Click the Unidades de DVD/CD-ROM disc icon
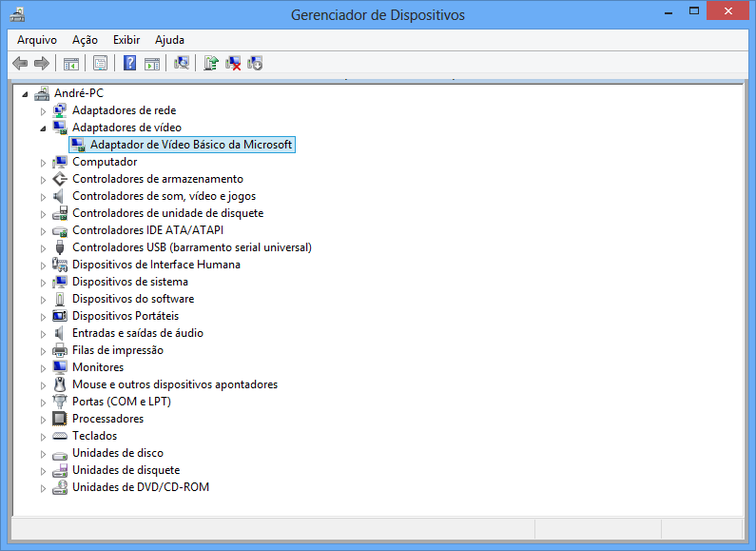The height and width of the screenshot is (551, 756). pos(60,487)
